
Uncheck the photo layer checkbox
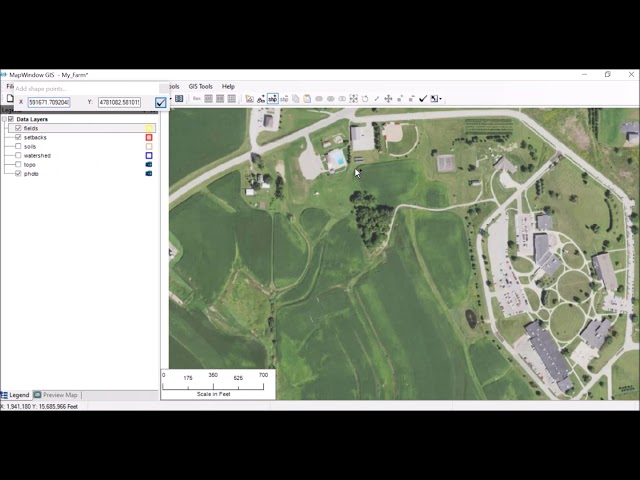click(18, 173)
